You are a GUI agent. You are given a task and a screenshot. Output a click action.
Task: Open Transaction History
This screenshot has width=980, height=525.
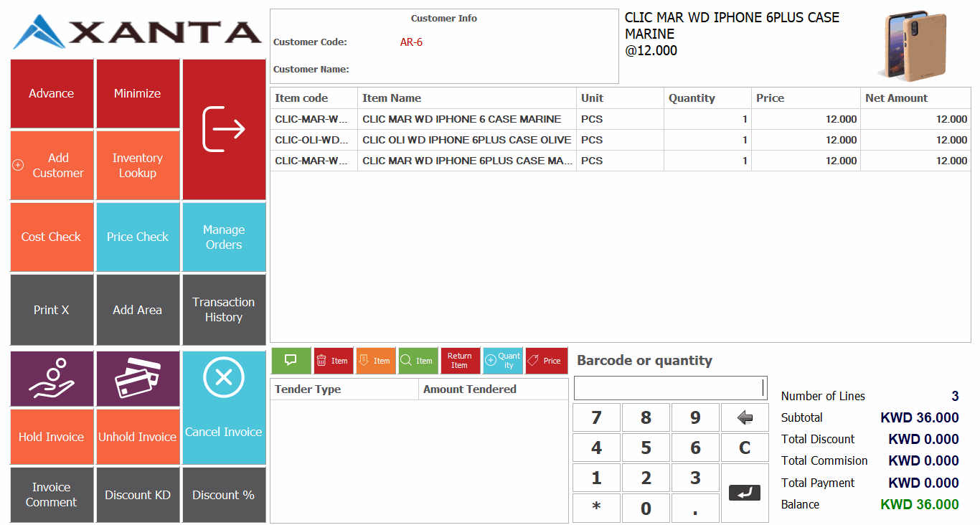tap(224, 310)
